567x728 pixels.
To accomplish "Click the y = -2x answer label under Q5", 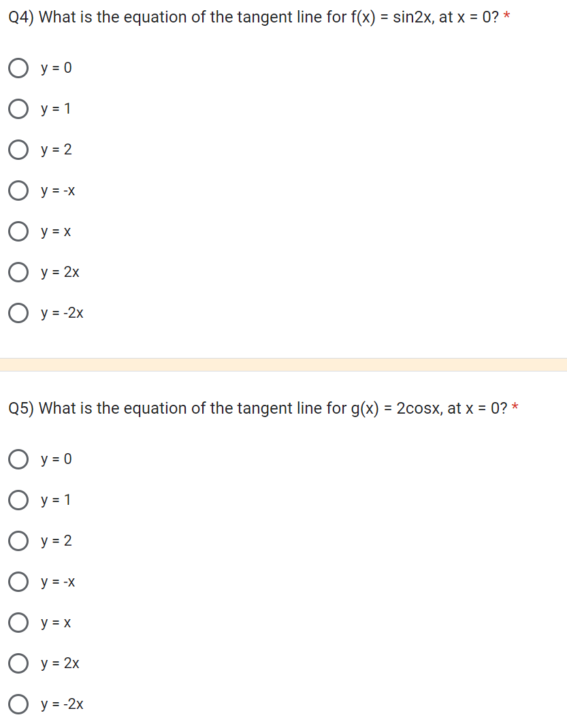I will pos(62,704).
